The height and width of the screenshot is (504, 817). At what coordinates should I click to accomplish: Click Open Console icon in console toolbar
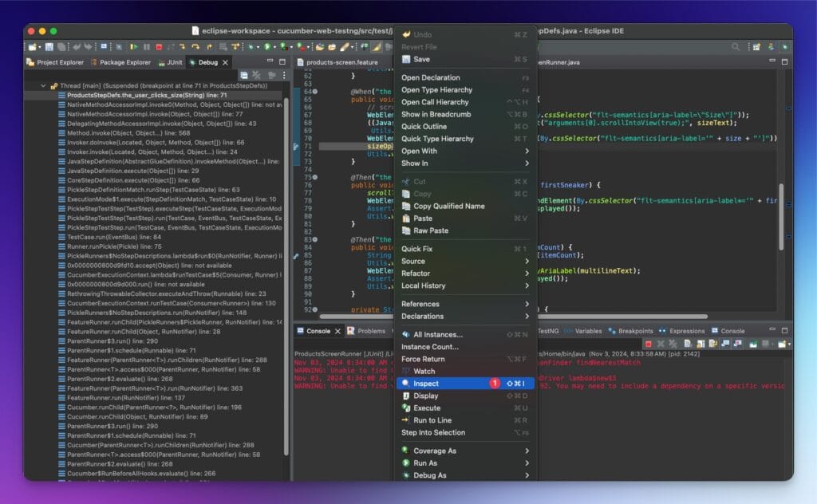click(782, 344)
